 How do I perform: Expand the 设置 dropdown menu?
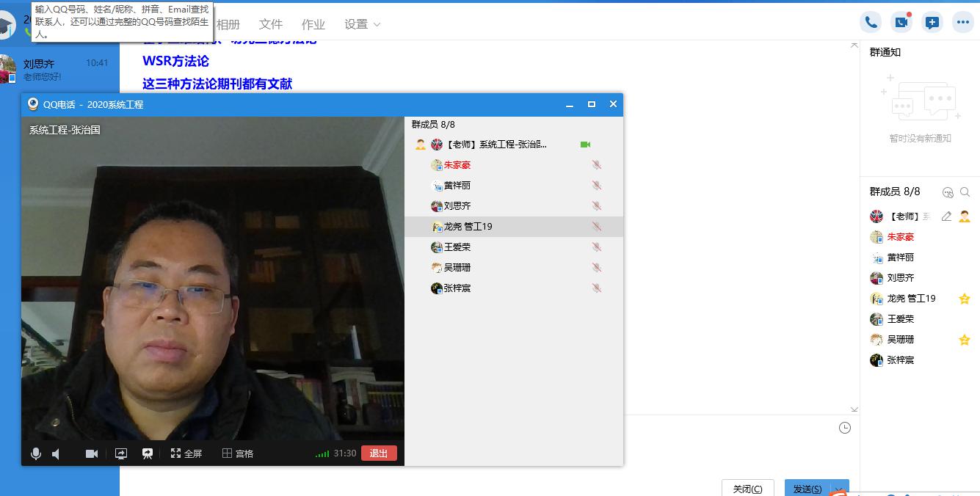coord(363,24)
